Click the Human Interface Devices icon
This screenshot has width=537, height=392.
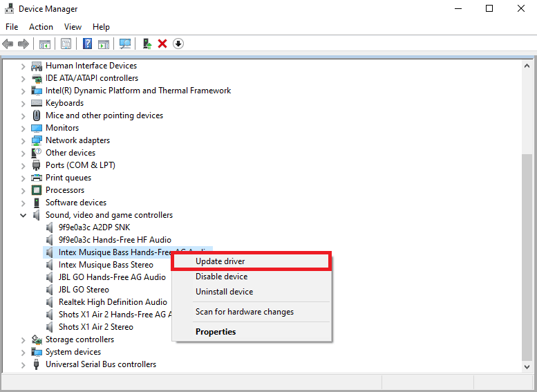click(x=37, y=66)
